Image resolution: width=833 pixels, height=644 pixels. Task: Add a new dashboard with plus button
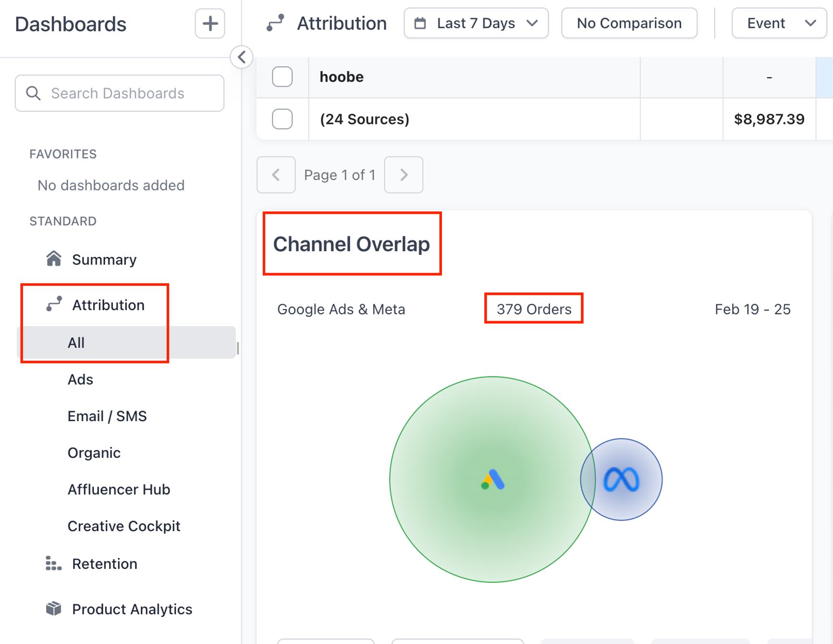210,24
